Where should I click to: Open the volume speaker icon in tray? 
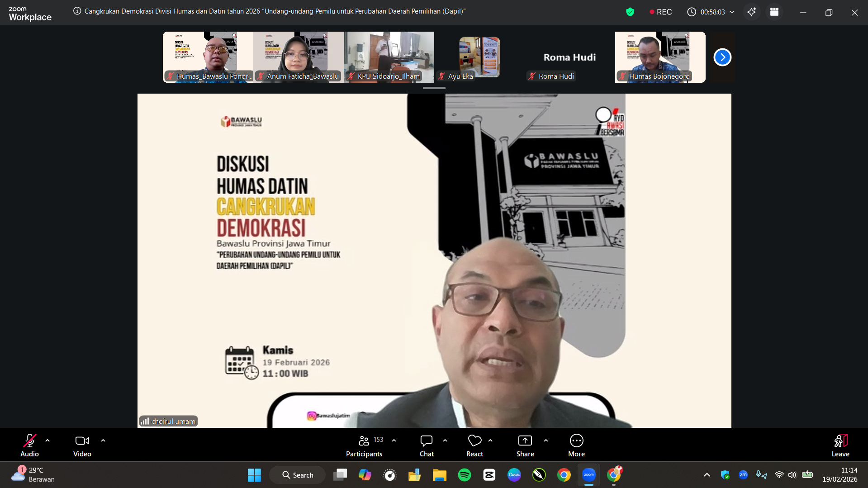tap(792, 475)
